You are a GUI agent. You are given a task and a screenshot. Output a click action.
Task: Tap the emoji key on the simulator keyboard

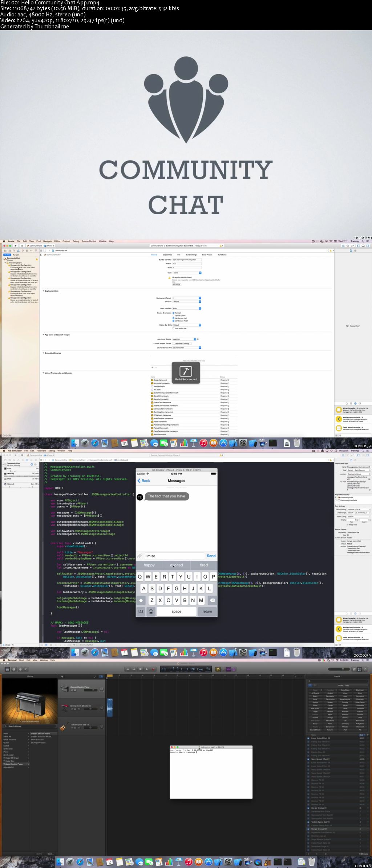pyautogui.click(x=151, y=612)
